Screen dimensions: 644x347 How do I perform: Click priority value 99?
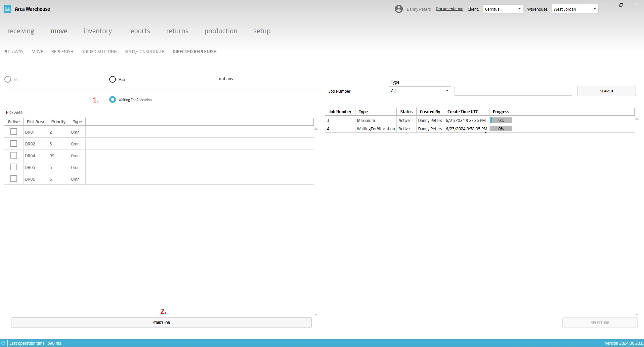click(x=52, y=156)
